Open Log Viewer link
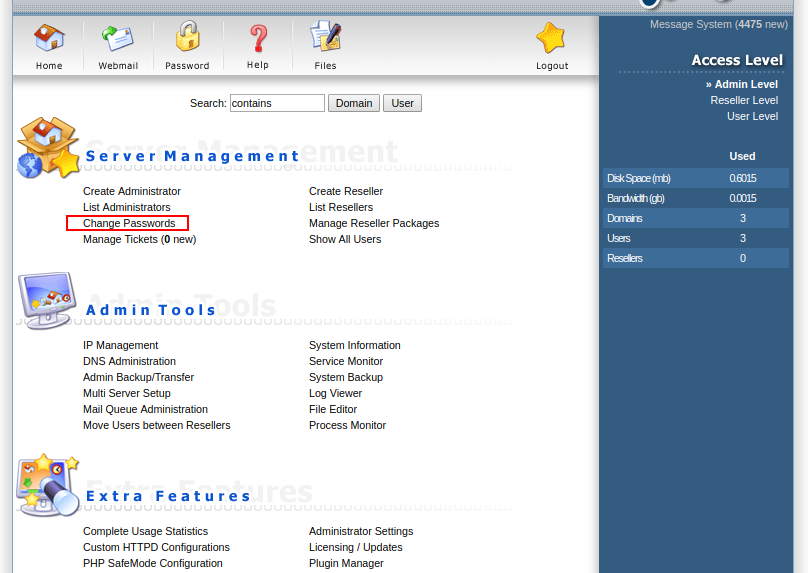Image resolution: width=808 pixels, height=573 pixels. pos(335,393)
